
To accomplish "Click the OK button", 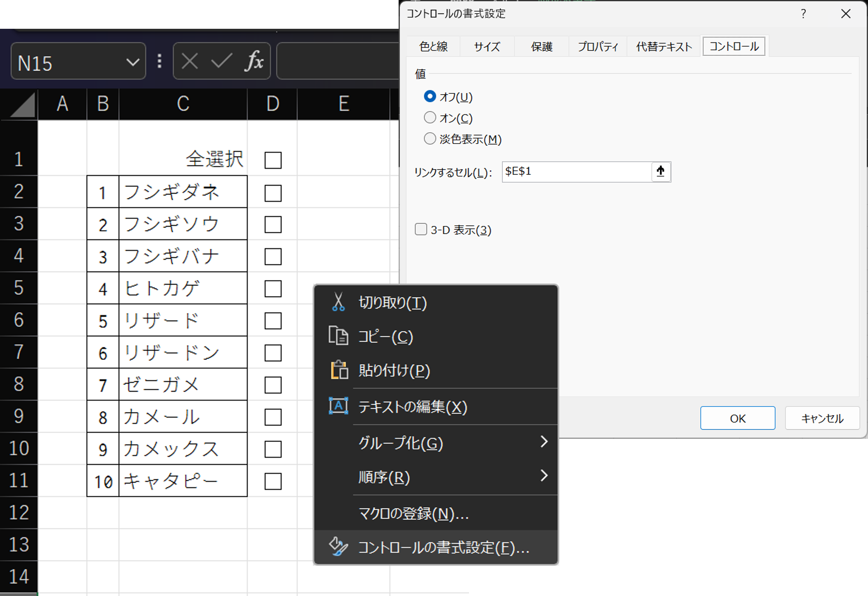I will pyautogui.click(x=737, y=418).
